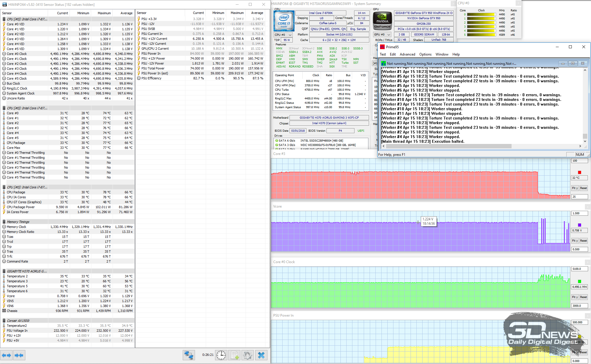Click Reset on Core #3 graph
591x364 pixels.
(x=583, y=188)
